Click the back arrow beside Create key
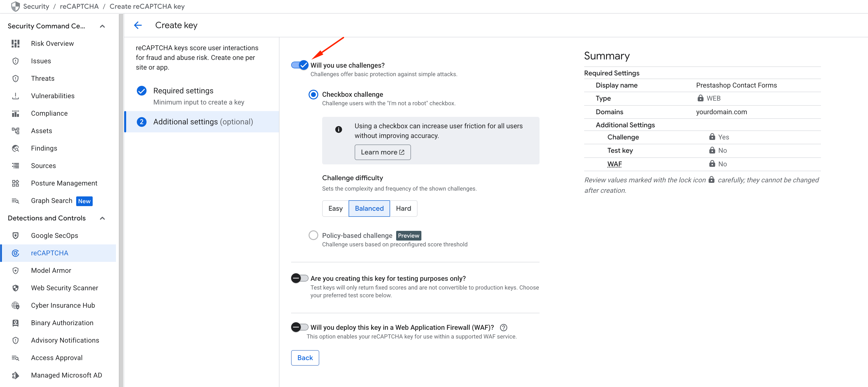This screenshot has height=387, width=868. pos(138,25)
